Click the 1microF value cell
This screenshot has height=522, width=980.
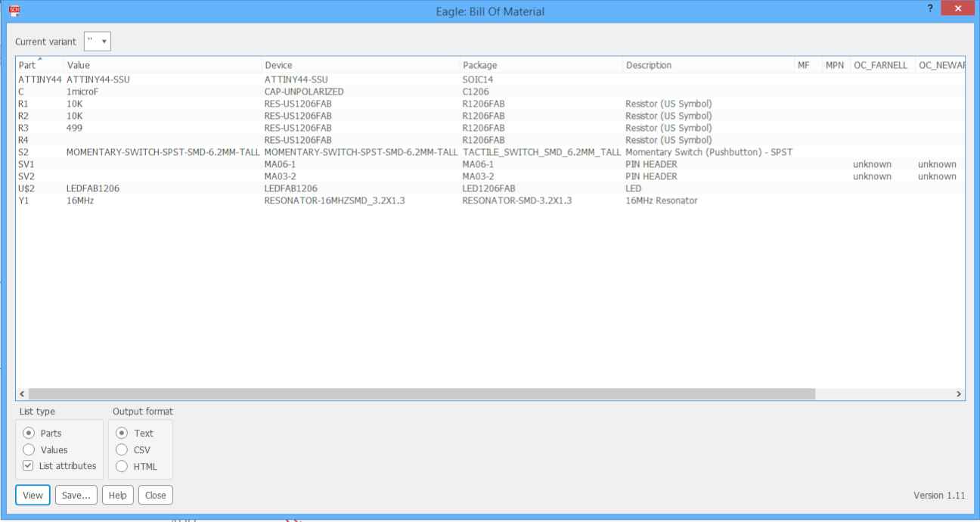coord(82,92)
